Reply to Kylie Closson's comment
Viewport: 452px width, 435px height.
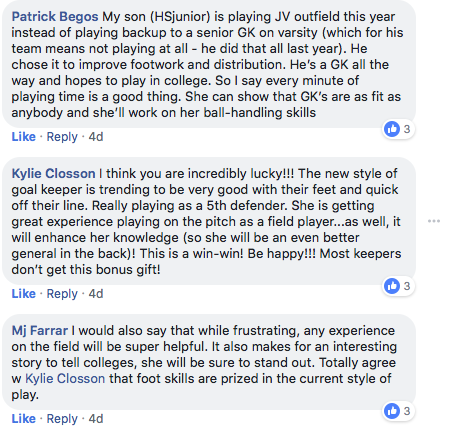click(62, 294)
